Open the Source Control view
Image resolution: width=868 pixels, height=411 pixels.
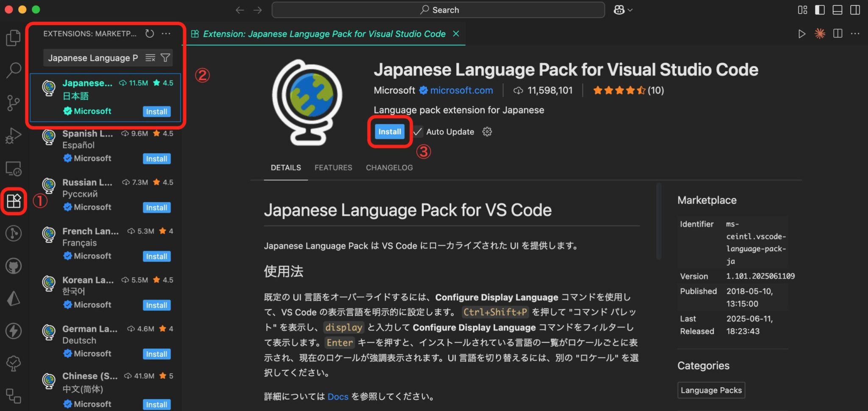[x=13, y=102]
